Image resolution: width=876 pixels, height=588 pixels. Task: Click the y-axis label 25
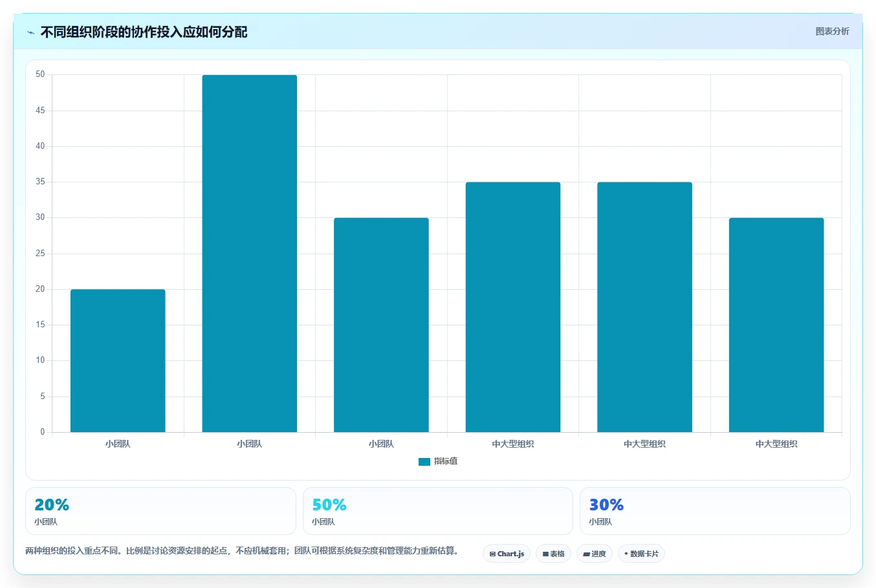click(x=40, y=254)
